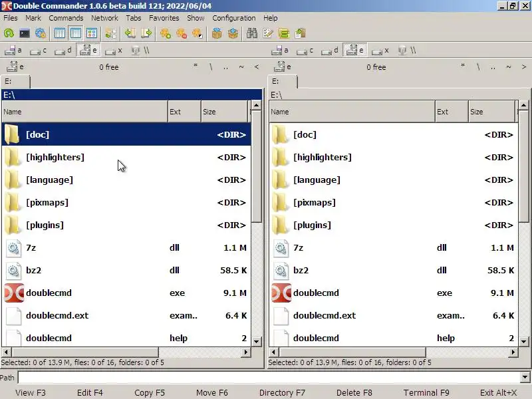Click left panel horizontal scrollbar thumb

[85, 352]
